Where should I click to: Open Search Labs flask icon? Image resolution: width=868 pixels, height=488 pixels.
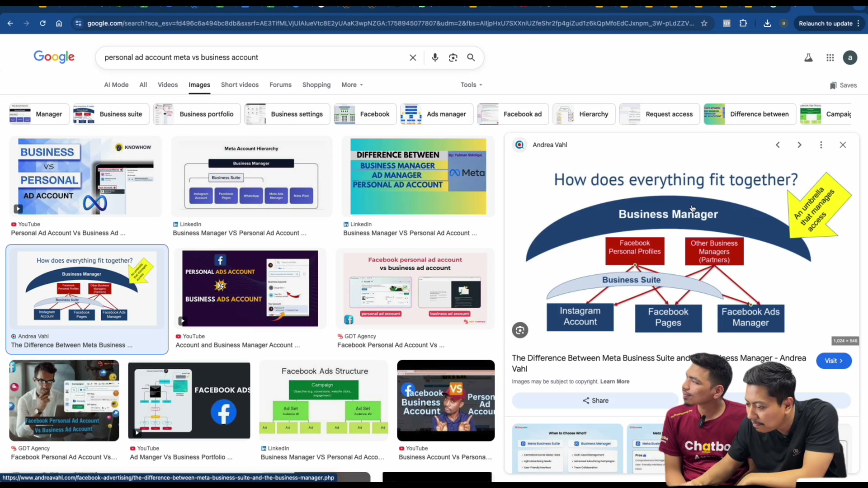coord(808,57)
